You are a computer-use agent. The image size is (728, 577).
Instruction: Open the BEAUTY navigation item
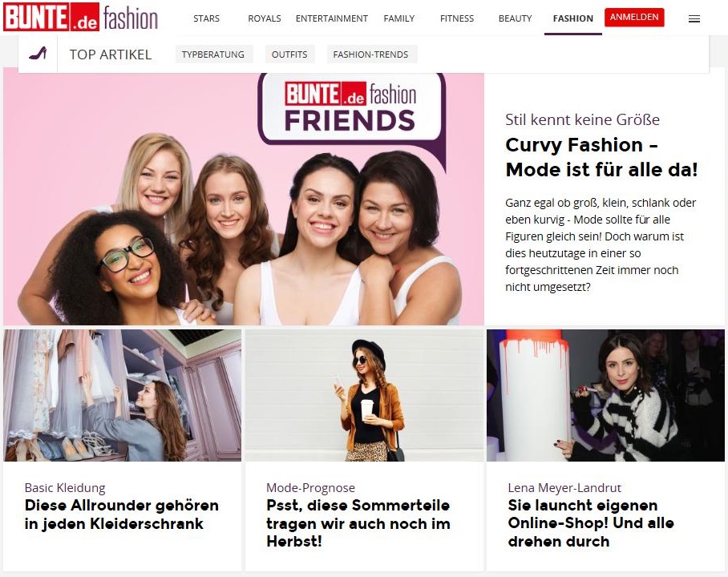pos(515,18)
